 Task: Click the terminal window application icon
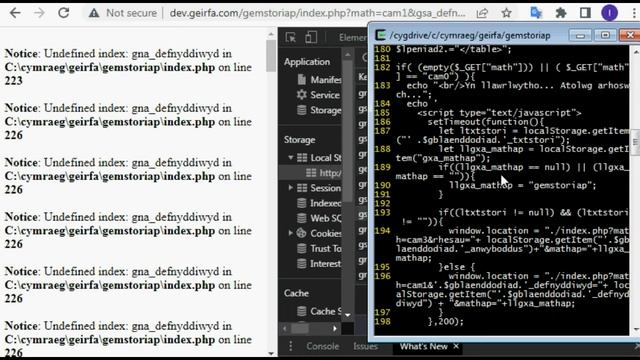(x=380, y=35)
